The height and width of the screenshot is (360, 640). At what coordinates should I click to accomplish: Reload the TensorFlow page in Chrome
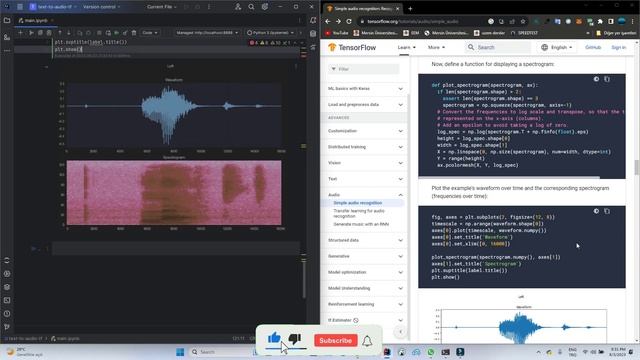349,21
